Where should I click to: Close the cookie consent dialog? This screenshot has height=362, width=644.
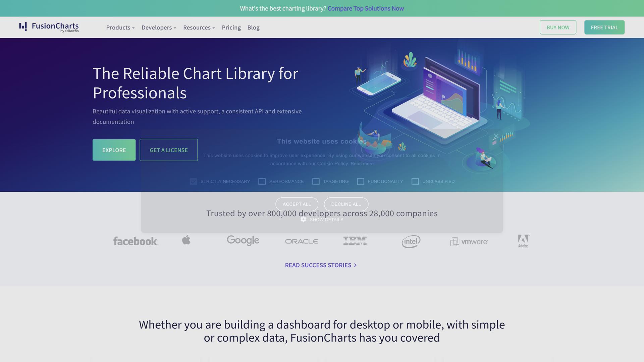click(496, 136)
